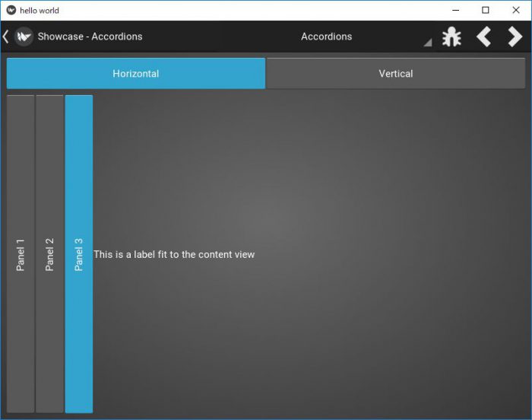Select the Vertical toggle button

pos(396,73)
